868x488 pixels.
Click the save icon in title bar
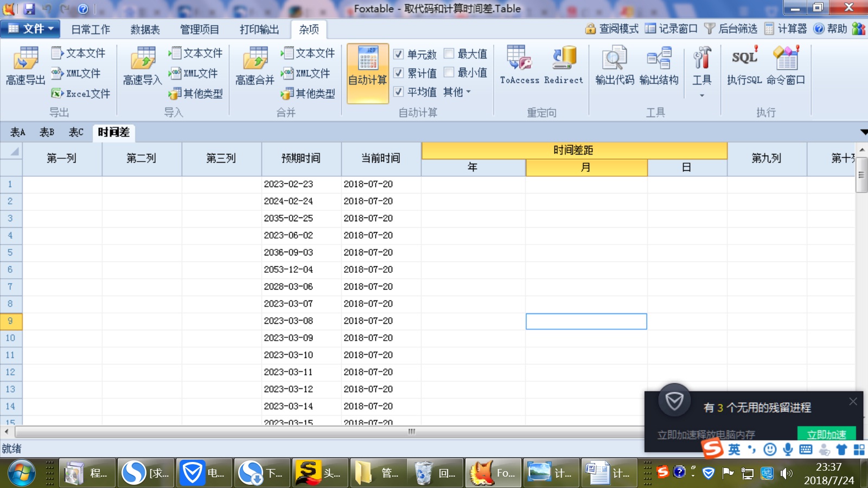(x=29, y=9)
